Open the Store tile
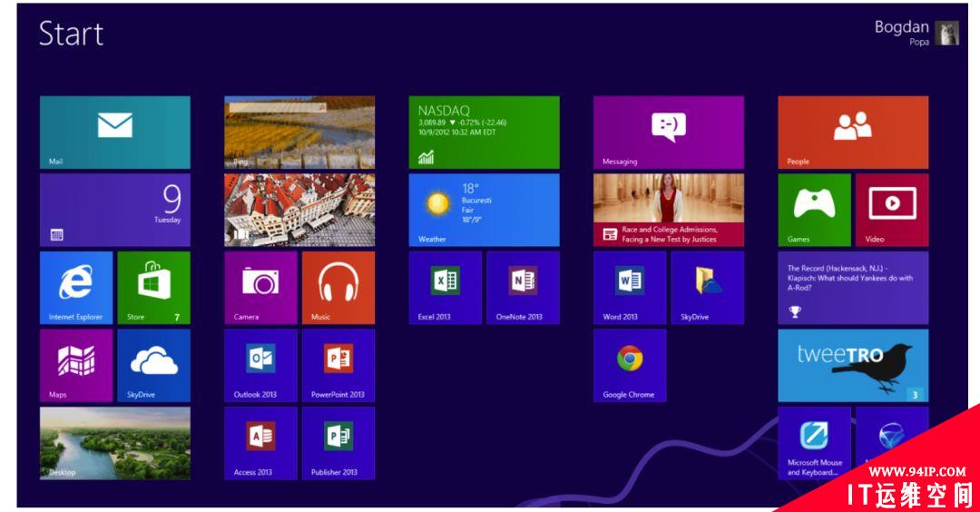The height and width of the screenshot is (512, 980). tap(153, 288)
